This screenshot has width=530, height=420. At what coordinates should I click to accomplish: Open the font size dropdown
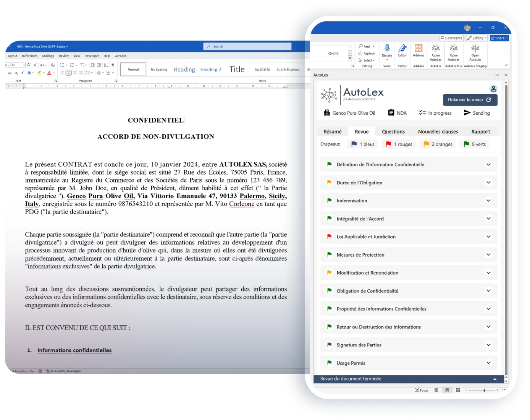(x=24, y=65)
